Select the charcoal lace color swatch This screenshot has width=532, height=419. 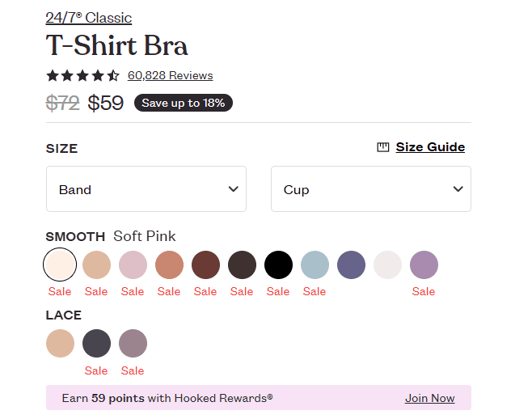tap(97, 343)
